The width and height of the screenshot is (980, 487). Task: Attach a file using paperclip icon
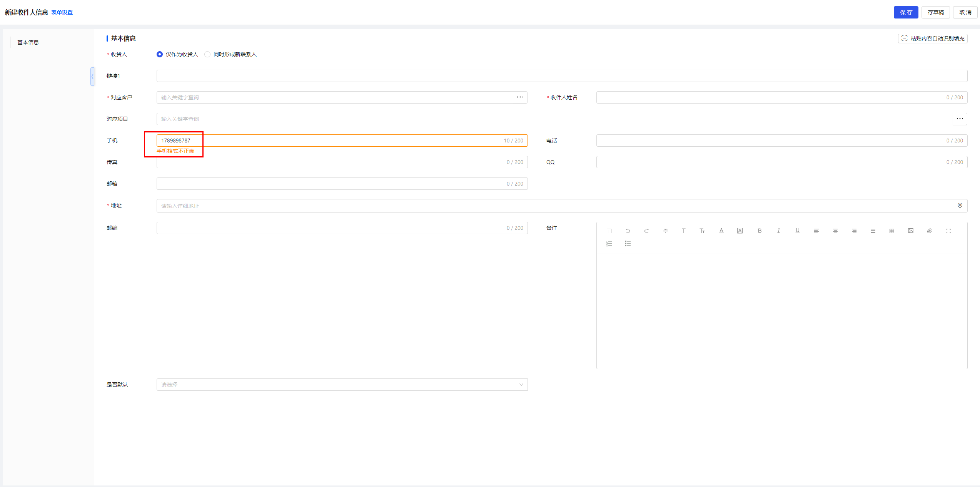[x=929, y=231]
